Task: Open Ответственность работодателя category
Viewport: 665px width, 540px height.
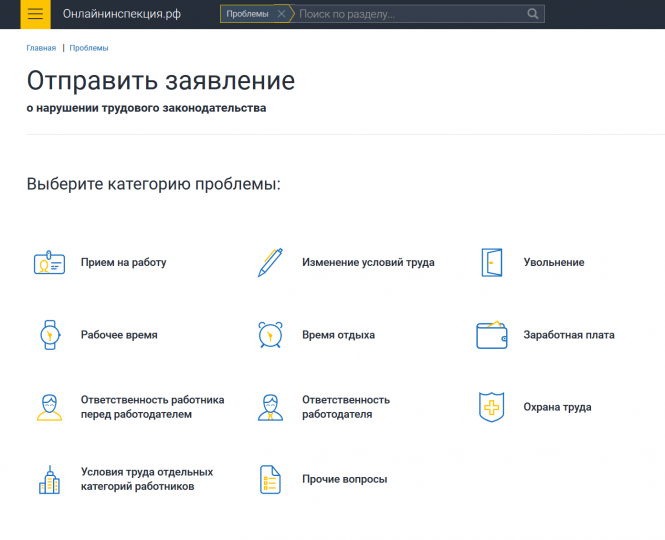Action: 346,407
